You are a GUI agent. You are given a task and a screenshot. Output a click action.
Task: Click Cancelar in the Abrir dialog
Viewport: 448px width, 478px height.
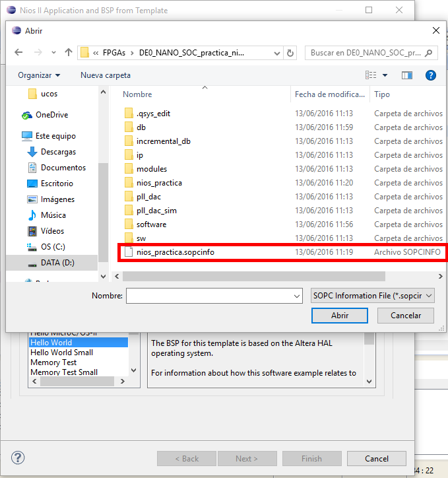point(406,316)
